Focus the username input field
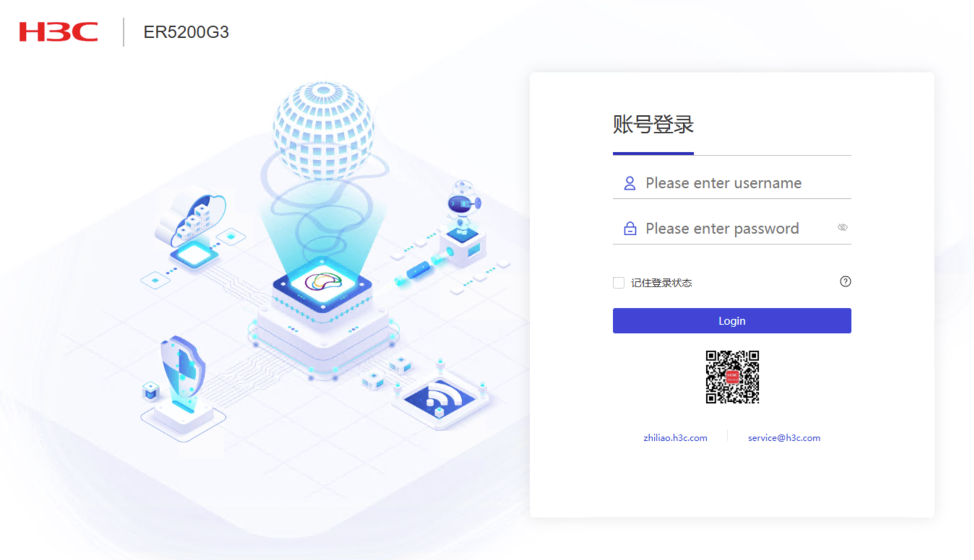 (732, 183)
